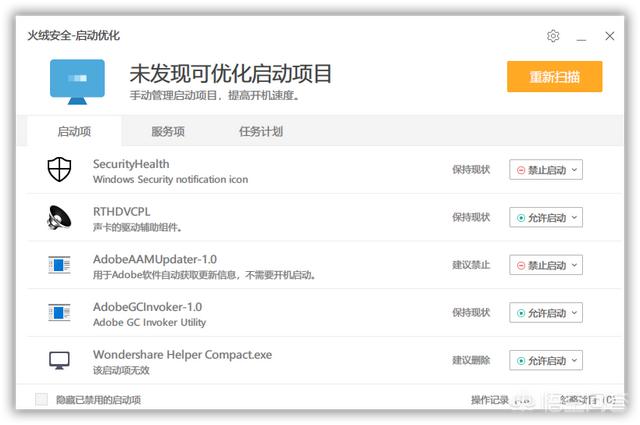Click the Wondershare Helper Compact monitor icon
Screen dimensions: 640x425
pos(59,360)
